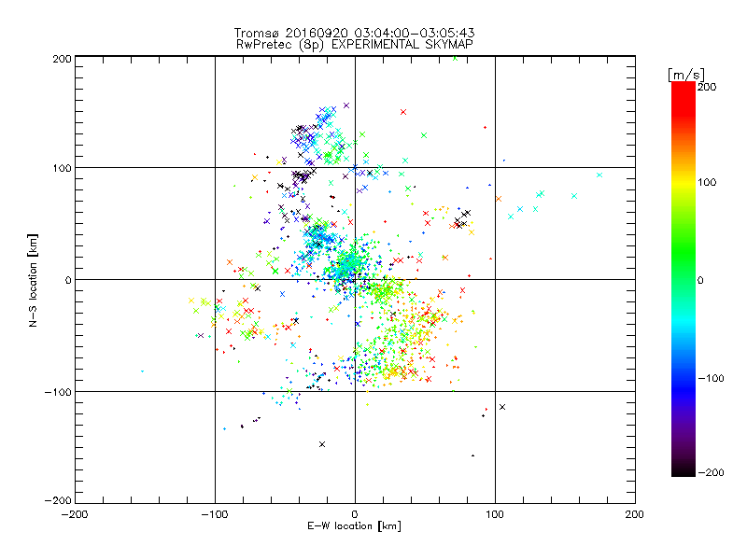
Task: Click the black X marker near bottom center
Action: pos(322,444)
